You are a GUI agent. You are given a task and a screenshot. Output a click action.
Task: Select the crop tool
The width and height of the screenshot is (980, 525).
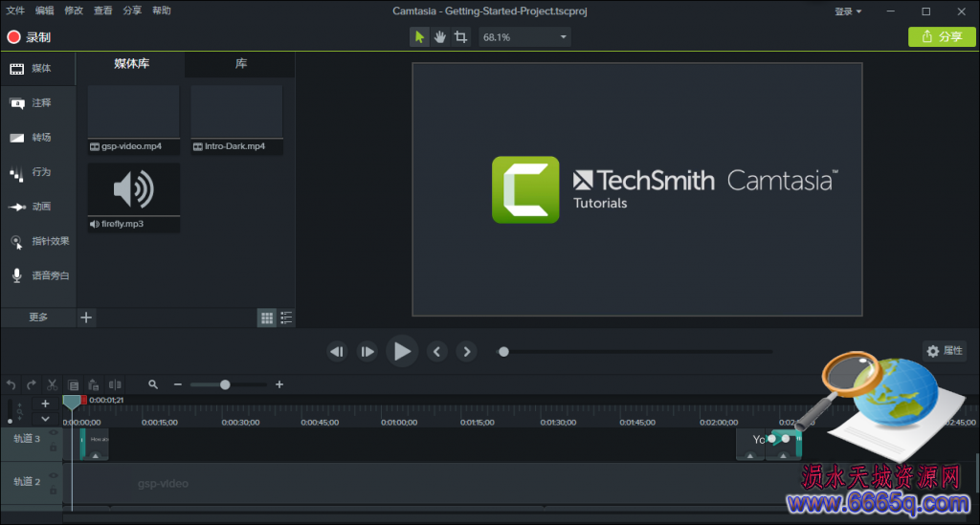[460, 37]
